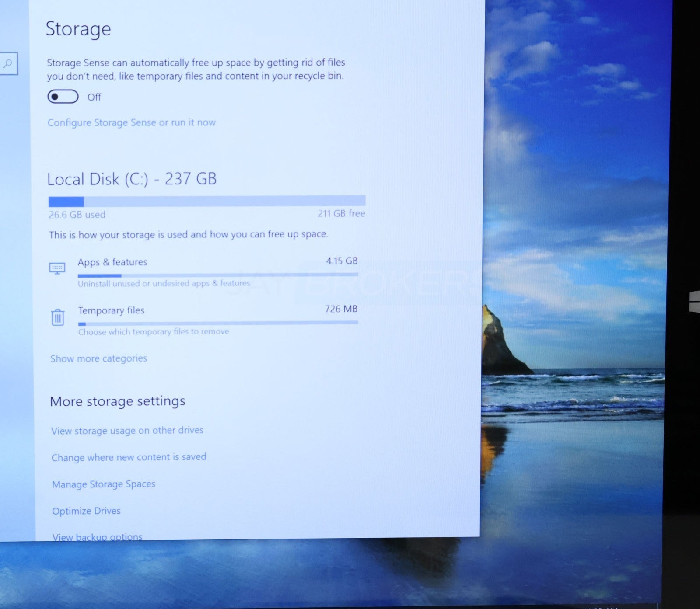Click the 4.15 GB apps size value
The height and width of the screenshot is (609, 700).
(x=342, y=261)
